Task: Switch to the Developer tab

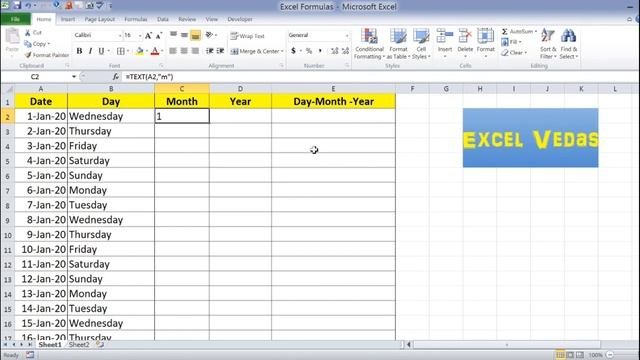Action: click(x=240, y=19)
